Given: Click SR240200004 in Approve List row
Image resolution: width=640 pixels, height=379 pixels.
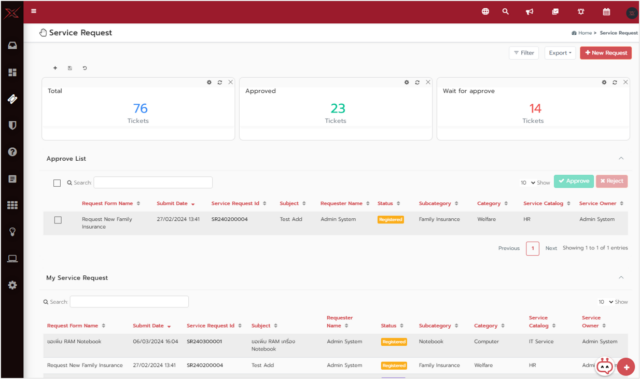Looking at the screenshot, I should tap(229, 219).
